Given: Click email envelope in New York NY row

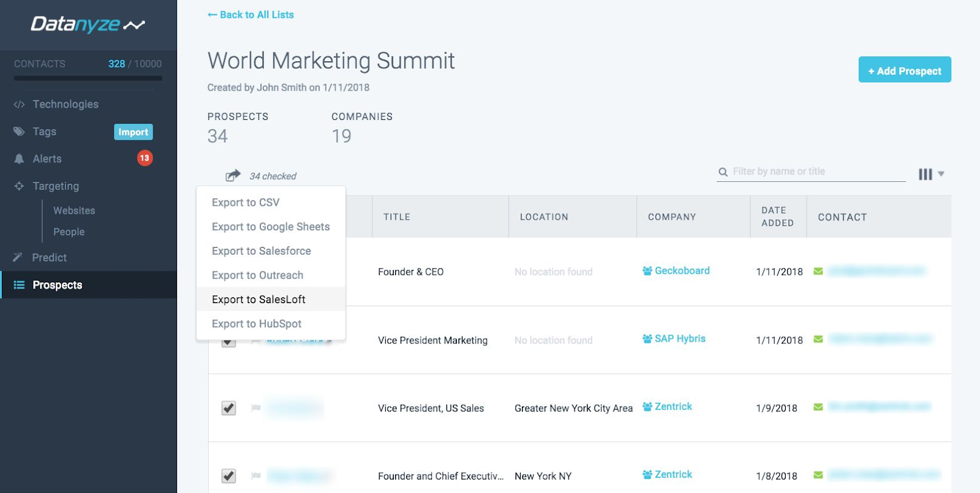Looking at the screenshot, I should click(x=818, y=475).
